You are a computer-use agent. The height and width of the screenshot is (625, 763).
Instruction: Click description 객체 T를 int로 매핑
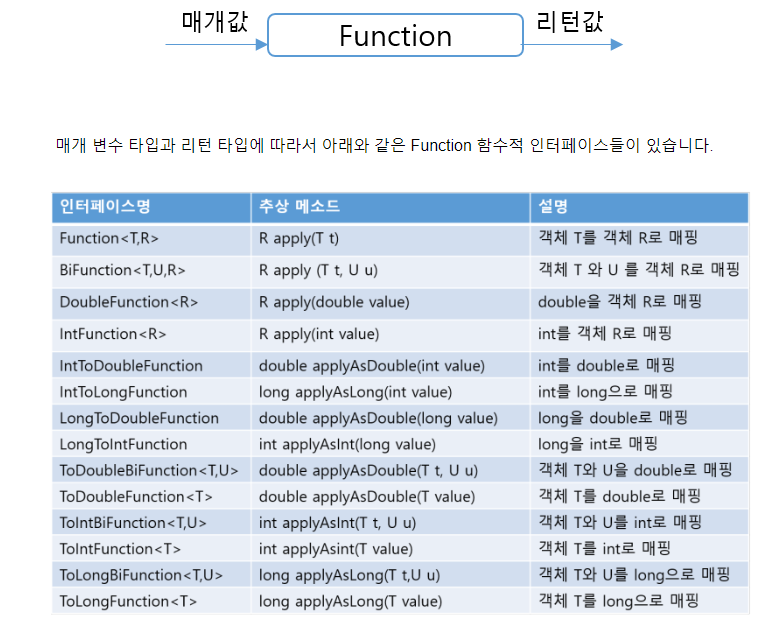coord(639,549)
